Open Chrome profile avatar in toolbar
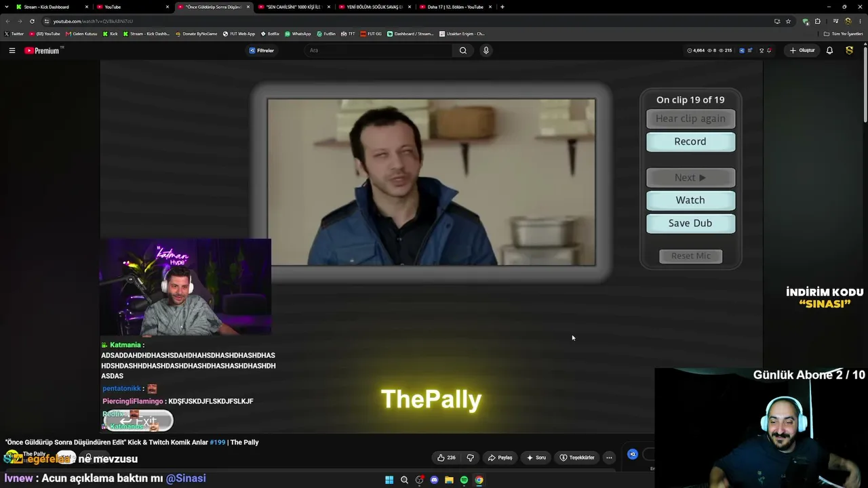Image resolution: width=868 pixels, height=488 pixels. (x=848, y=21)
